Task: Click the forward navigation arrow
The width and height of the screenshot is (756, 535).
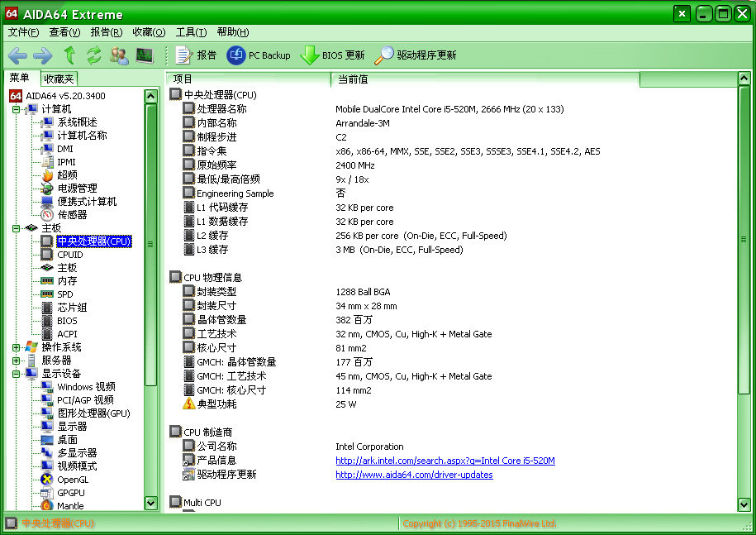Action: point(42,55)
